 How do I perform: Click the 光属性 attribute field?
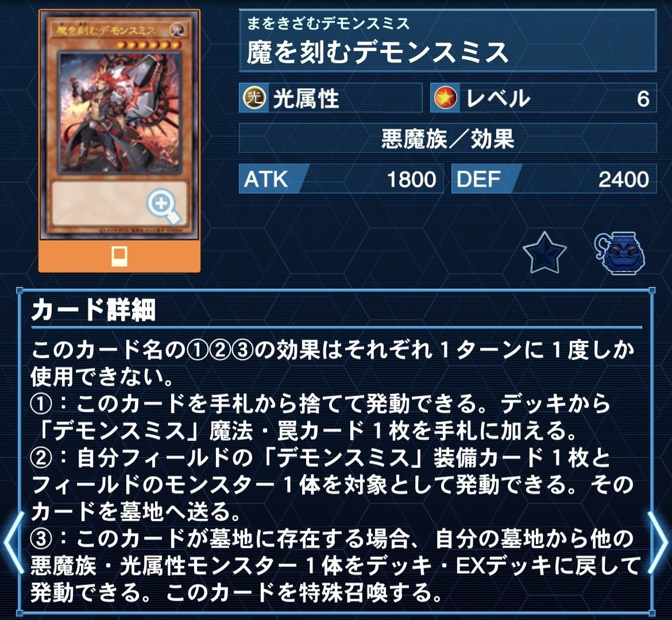330,98
